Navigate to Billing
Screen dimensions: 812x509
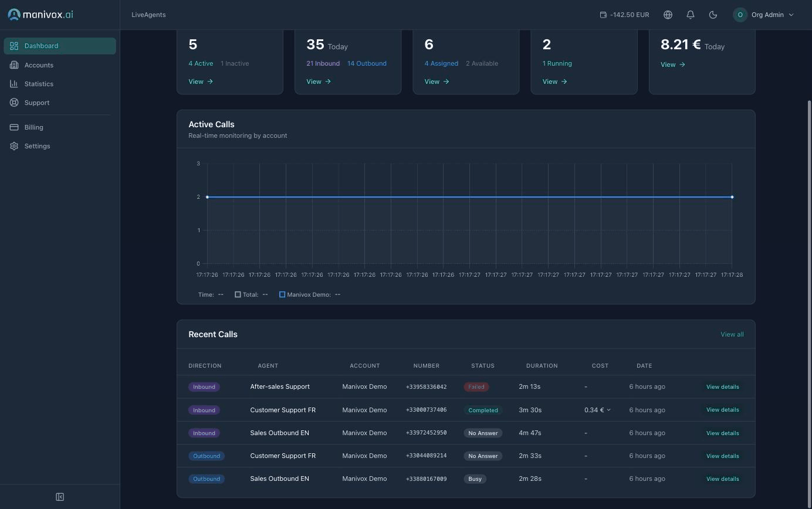60,127
